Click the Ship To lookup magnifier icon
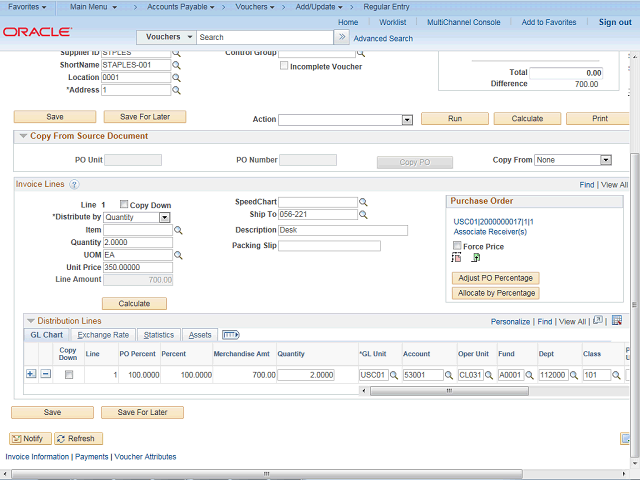Image resolution: width=640 pixels, height=480 pixels. pyautogui.click(x=364, y=215)
